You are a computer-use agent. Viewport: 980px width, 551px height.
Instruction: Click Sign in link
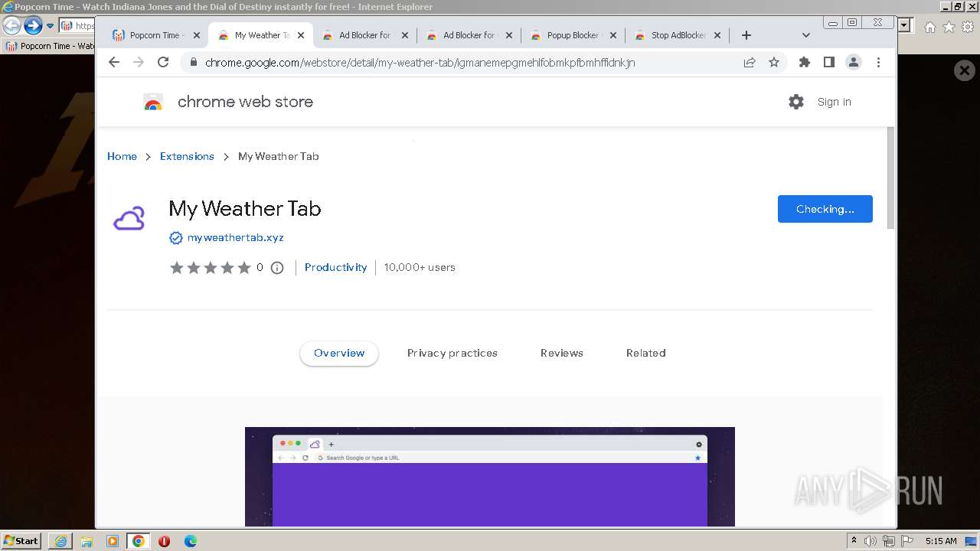[834, 102]
